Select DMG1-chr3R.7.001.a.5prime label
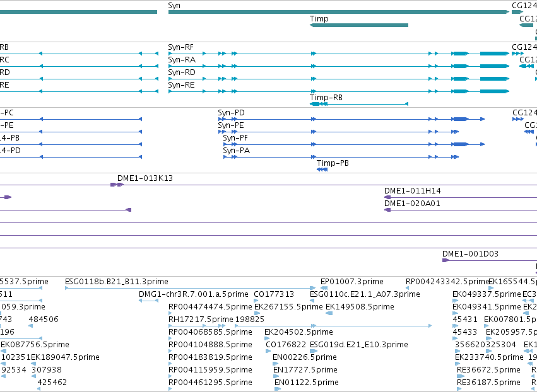This screenshot has width=537, height=392. tap(194, 294)
